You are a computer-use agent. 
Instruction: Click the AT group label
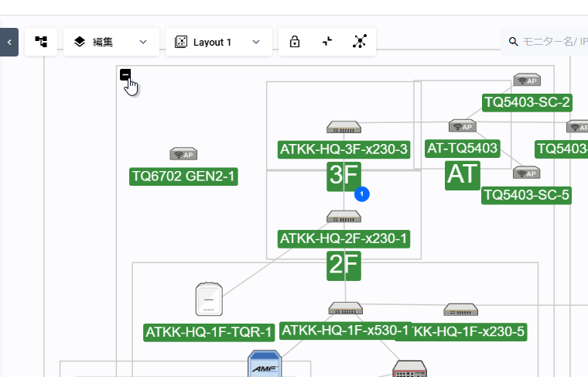[x=463, y=175]
